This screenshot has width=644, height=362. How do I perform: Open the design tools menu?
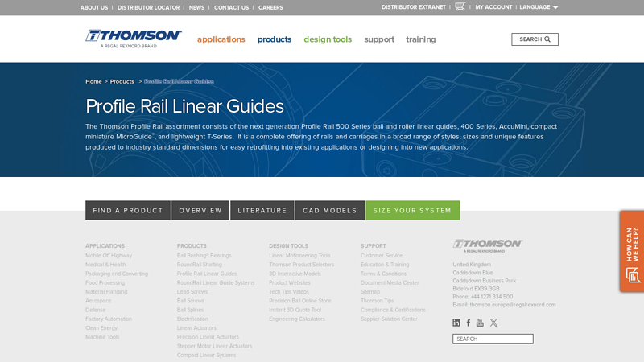pos(328,39)
